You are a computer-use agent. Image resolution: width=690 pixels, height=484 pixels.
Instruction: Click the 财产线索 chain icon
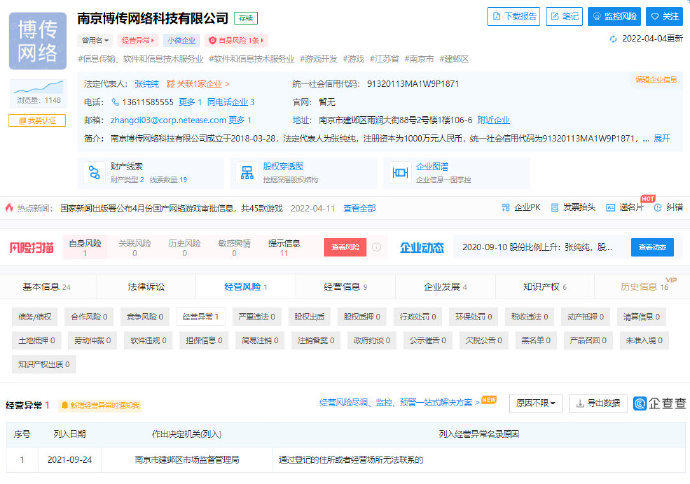click(94, 172)
